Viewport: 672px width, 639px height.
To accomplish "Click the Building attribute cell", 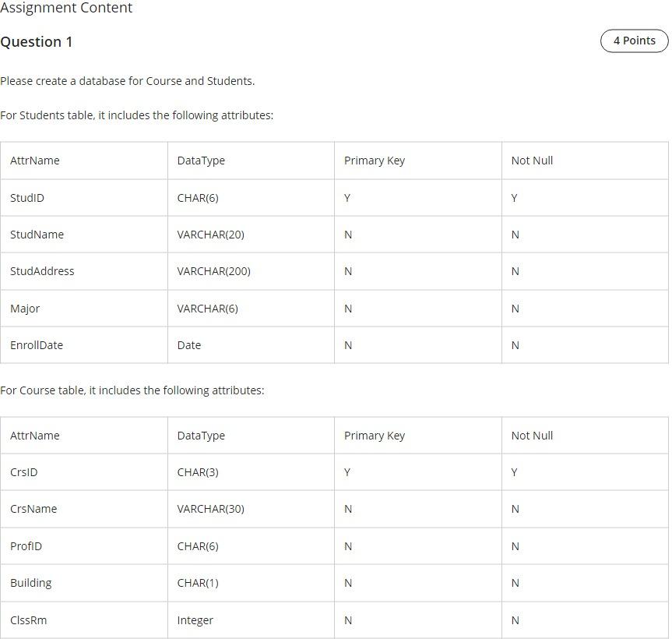I will click(84, 583).
